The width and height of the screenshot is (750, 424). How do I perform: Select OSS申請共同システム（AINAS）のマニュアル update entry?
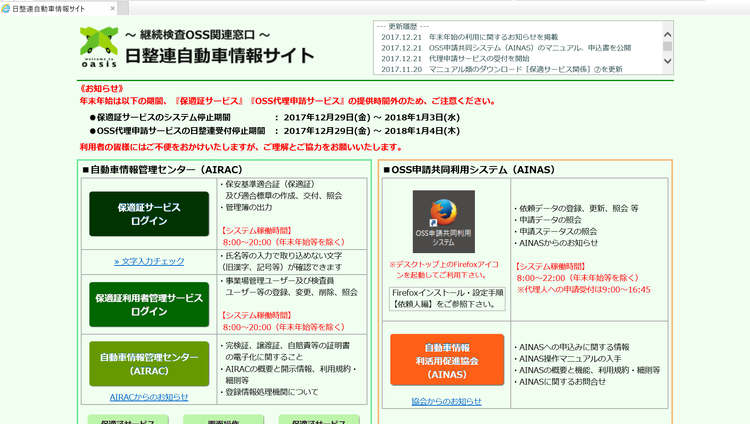tap(506, 48)
